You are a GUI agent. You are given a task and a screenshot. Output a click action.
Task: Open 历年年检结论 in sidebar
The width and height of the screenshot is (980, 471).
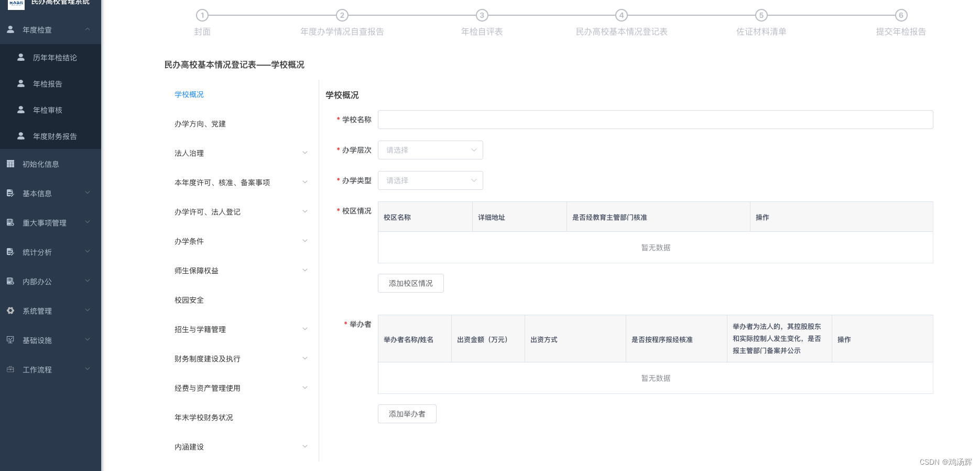pos(55,58)
